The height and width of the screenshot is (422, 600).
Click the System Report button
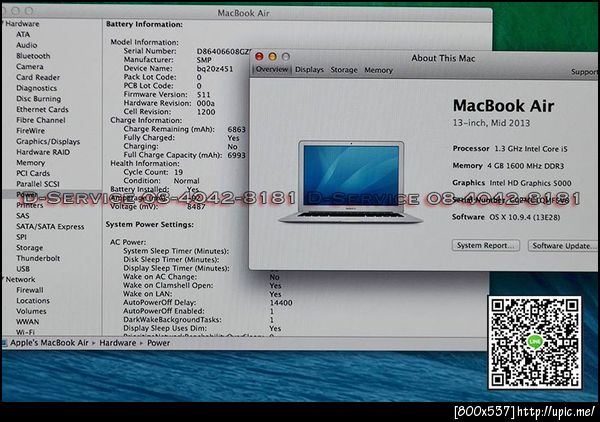(x=486, y=246)
